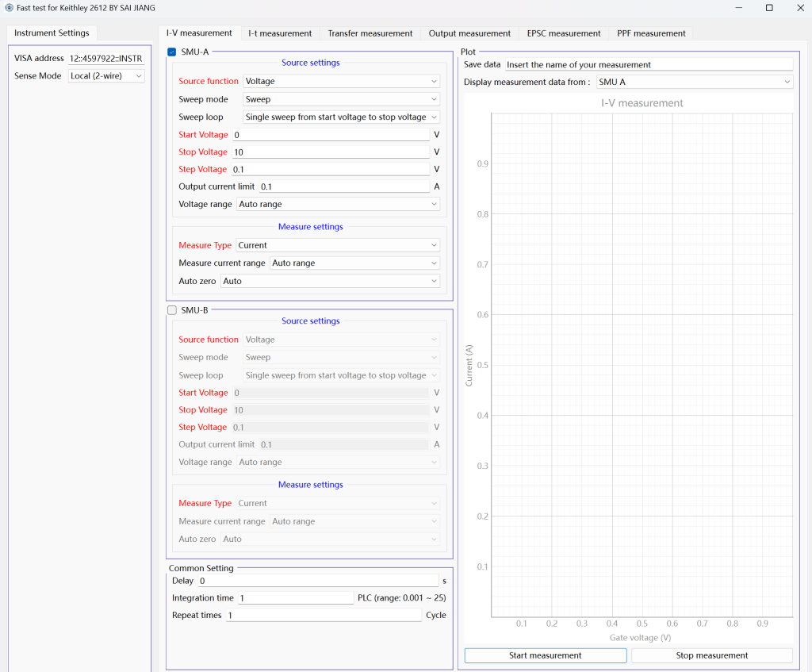Click the Integration time field
The height and width of the screenshot is (672, 812).
(296, 598)
